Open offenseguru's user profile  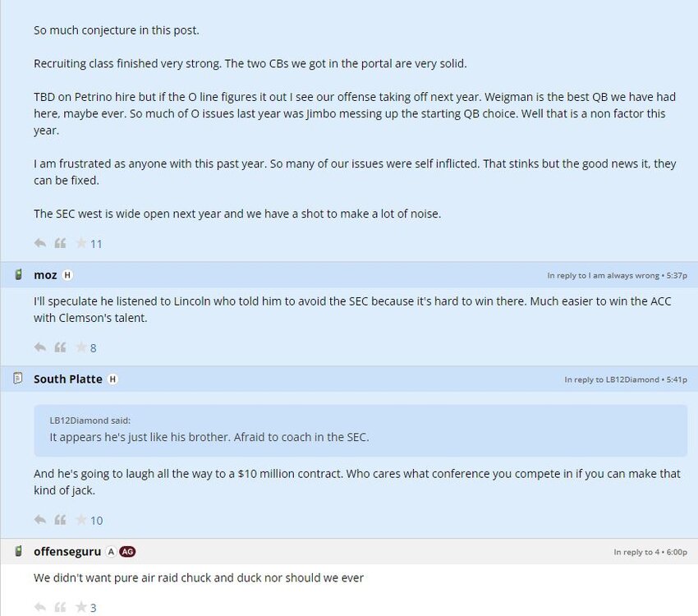(67, 552)
